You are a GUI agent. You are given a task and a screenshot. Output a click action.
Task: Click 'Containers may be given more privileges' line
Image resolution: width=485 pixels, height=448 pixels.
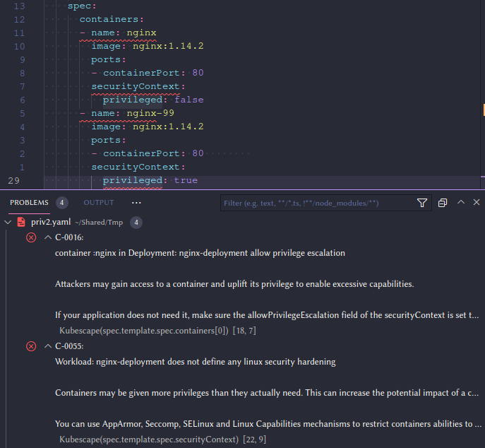(x=267, y=393)
